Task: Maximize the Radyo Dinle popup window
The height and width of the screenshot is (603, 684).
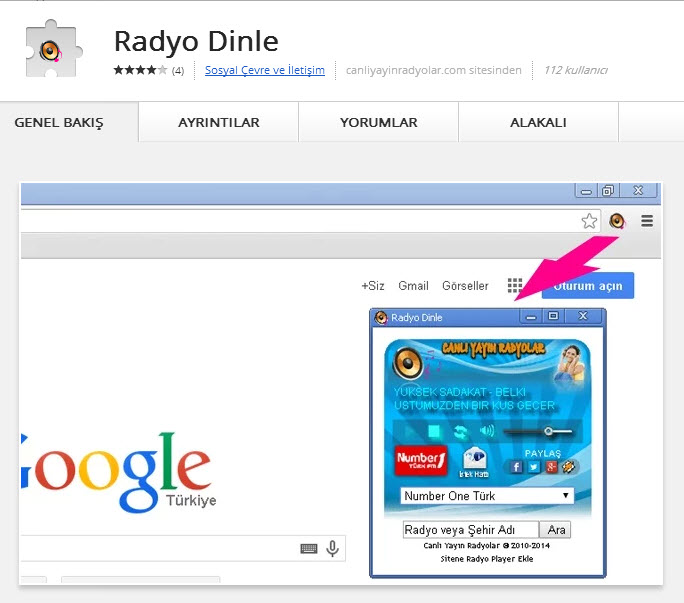Action: pyautogui.click(x=553, y=316)
